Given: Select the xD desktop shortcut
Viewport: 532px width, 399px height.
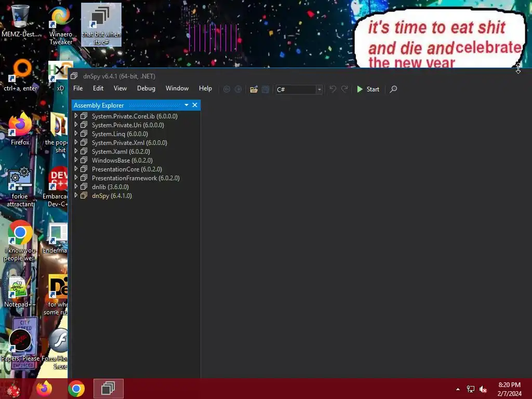Looking at the screenshot, I should 59,76.
